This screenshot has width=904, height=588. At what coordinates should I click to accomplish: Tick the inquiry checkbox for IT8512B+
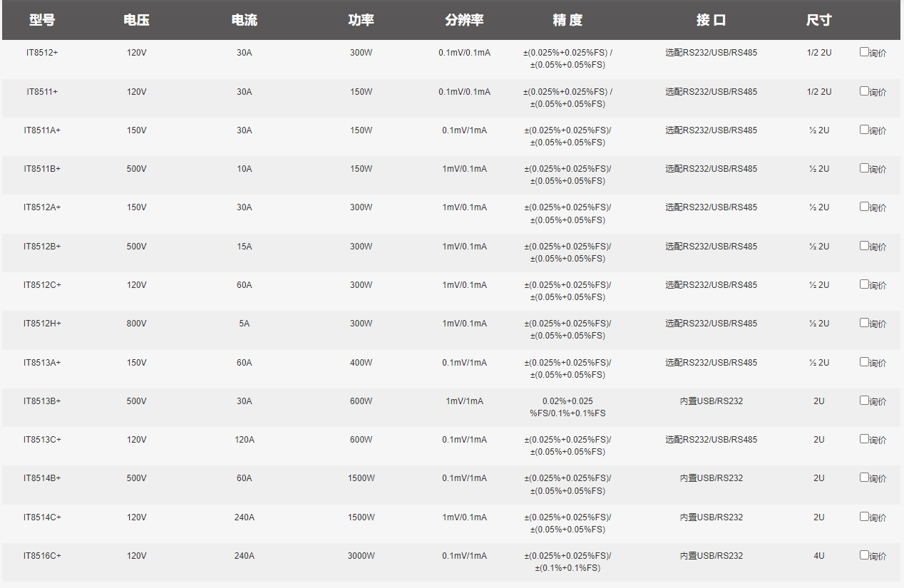click(864, 246)
